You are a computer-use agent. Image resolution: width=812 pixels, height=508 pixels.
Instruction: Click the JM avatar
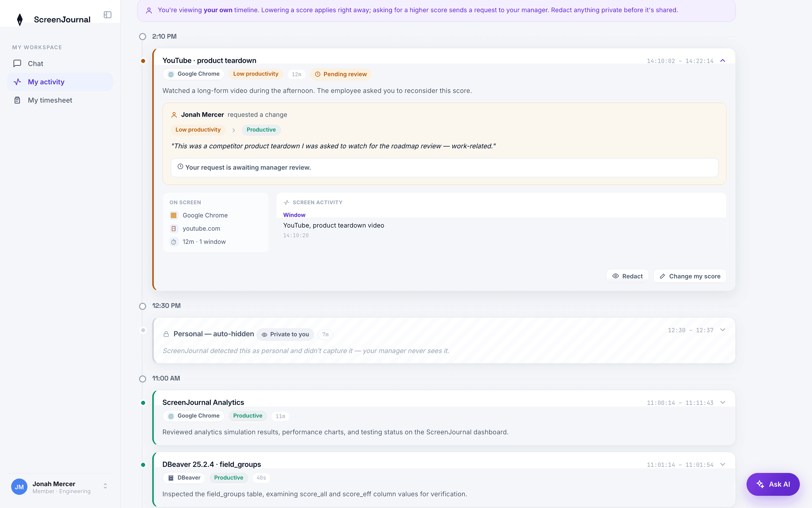(x=19, y=487)
